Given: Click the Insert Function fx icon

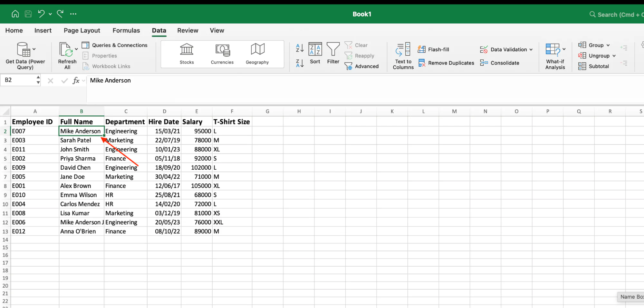Looking at the screenshot, I should pyautogui.click(x=76, y=80).
